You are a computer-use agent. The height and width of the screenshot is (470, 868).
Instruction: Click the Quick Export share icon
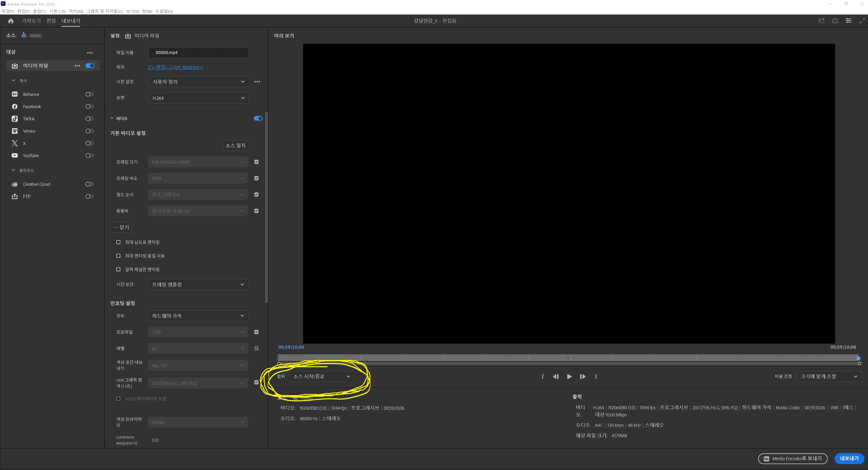835,21
